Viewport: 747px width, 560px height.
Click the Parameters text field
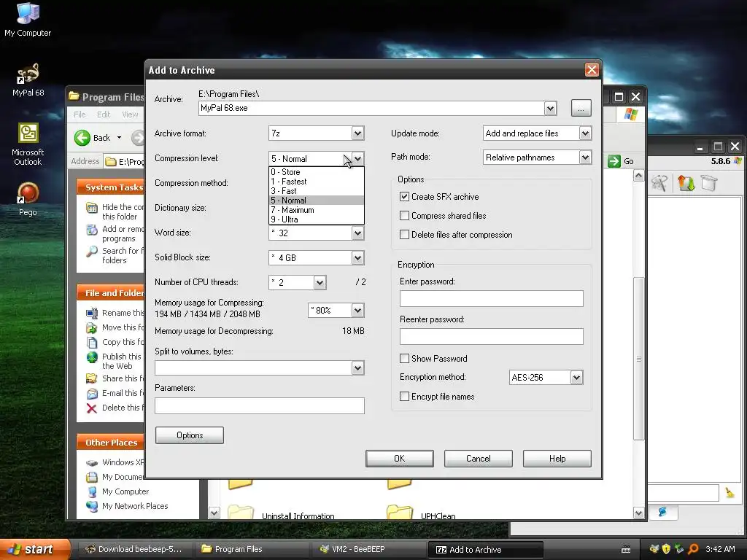(260, 405)
